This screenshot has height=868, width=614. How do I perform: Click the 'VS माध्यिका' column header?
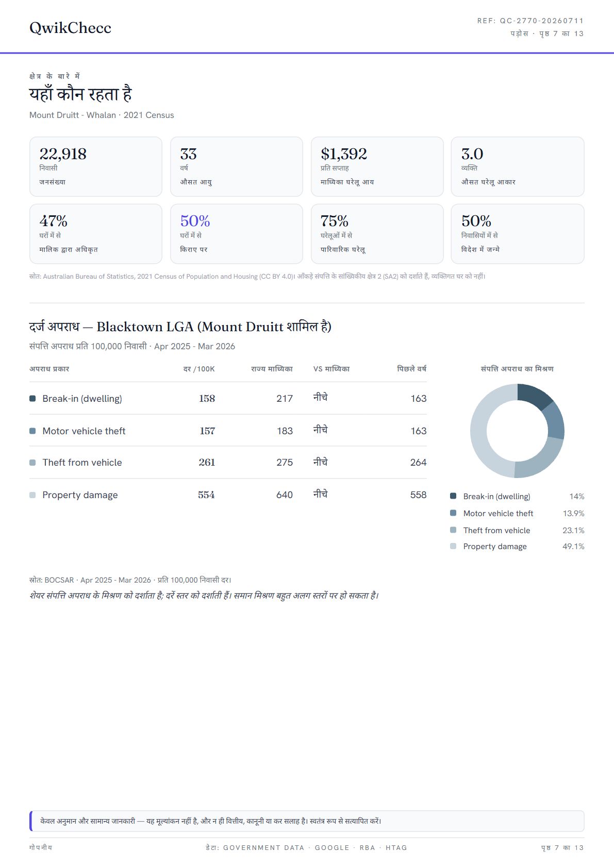pos(331,369)
